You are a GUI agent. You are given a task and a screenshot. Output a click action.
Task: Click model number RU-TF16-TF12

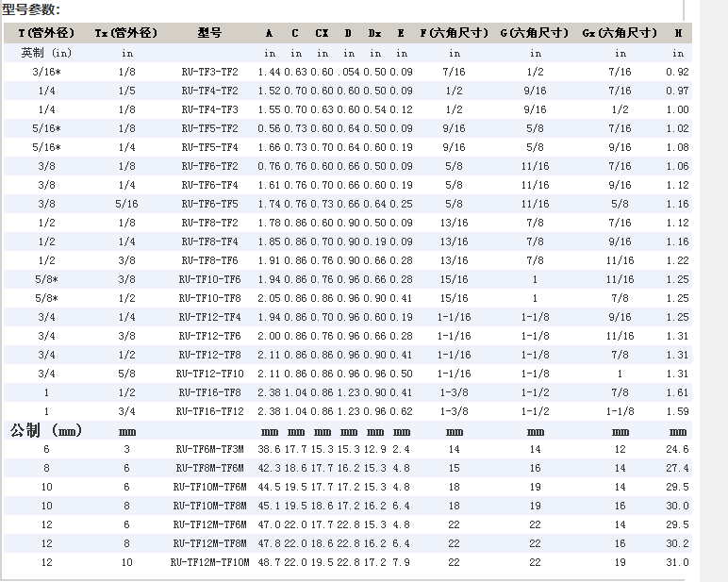coord(209,411)
